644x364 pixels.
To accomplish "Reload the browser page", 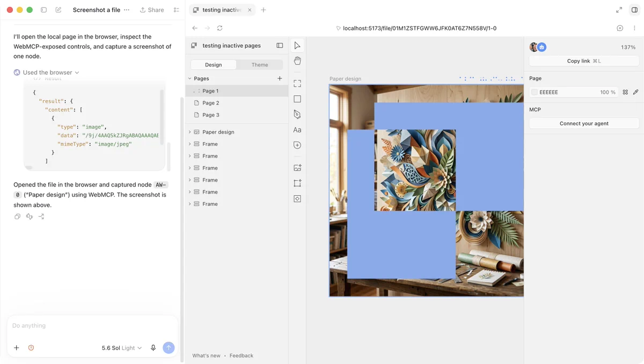I will pyautogui.click(x=219, y=28).
